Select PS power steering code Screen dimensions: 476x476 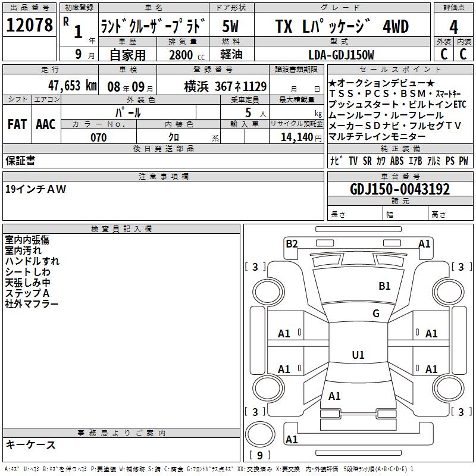coord(450,161)
